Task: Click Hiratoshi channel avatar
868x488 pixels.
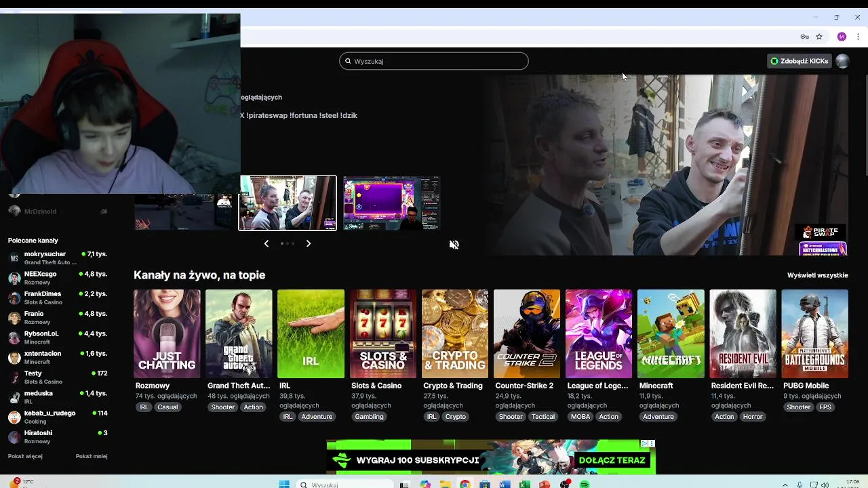Action: [x=14, y=436]
